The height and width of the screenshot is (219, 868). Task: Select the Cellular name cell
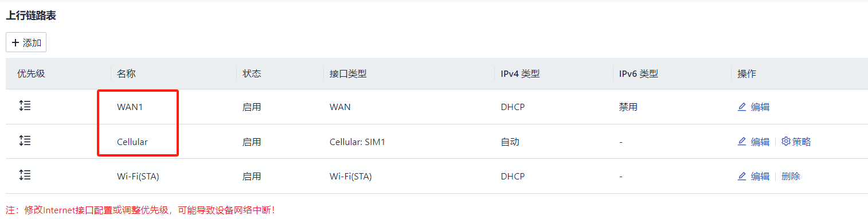[x=132, y=142]
